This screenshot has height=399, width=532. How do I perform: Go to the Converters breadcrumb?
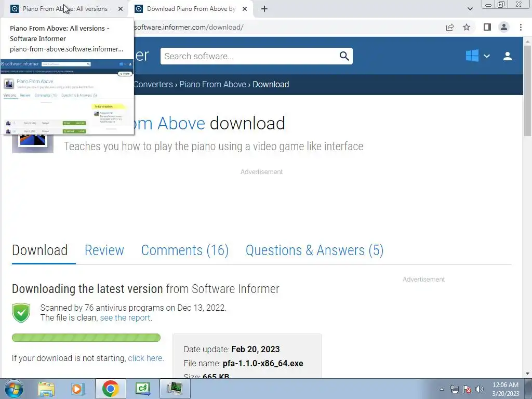153,84
